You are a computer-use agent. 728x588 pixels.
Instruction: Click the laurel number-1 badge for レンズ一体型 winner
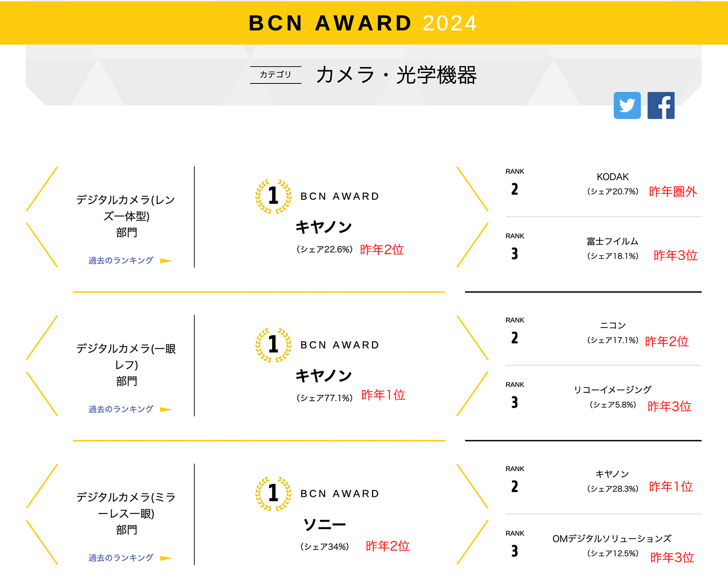pyautogui.click(x=272, y=196)
